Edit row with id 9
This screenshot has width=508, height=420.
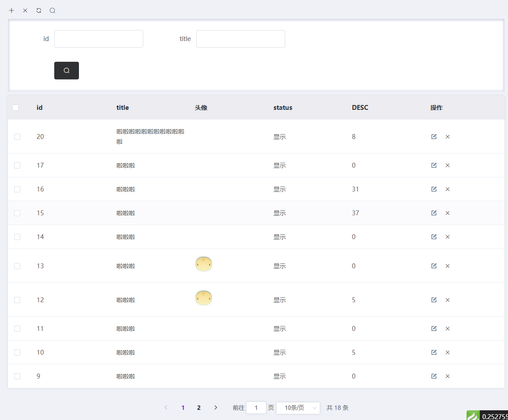pyautogui.click(x=434, y=376)
